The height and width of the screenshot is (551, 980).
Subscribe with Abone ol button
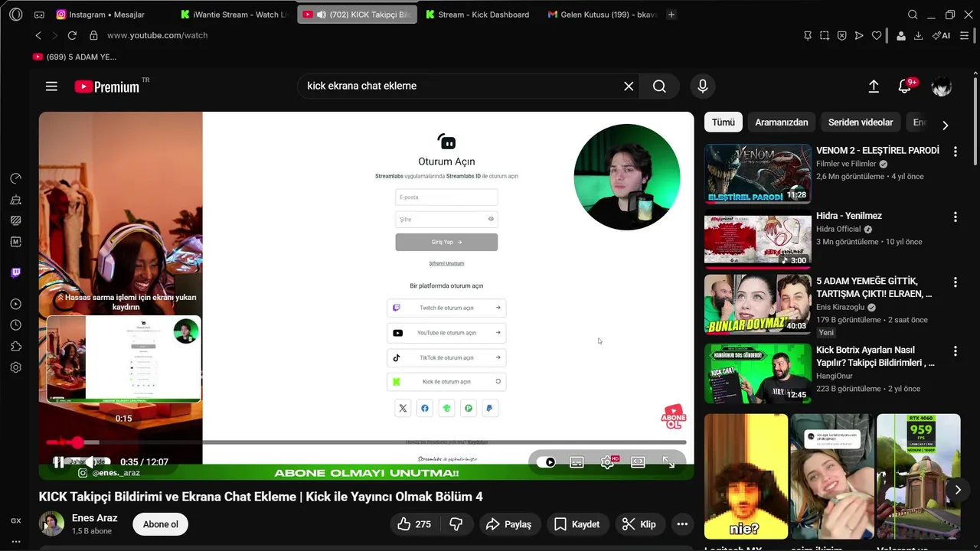tap(161, 524)
